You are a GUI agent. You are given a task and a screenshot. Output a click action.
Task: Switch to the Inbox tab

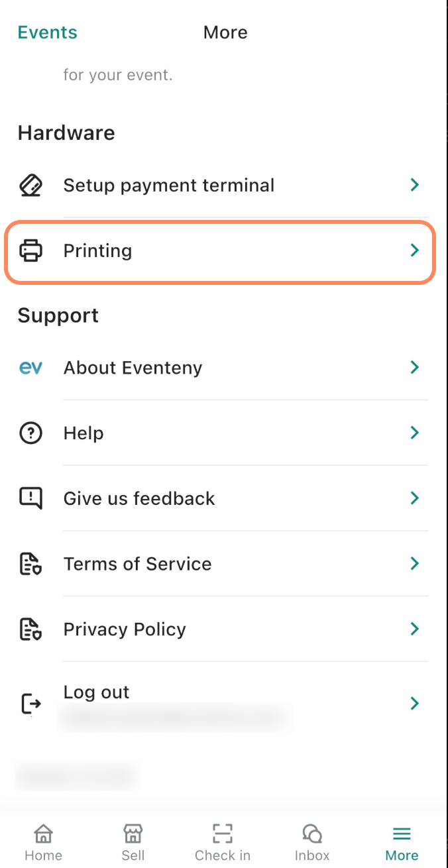[x=312, y=843]
